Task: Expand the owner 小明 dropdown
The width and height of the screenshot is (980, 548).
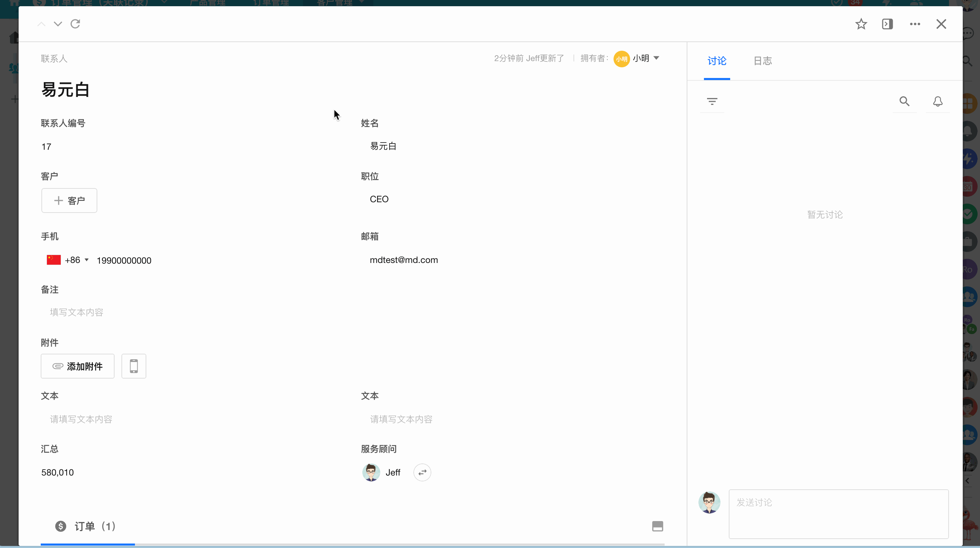Action: tap(656, 58)
